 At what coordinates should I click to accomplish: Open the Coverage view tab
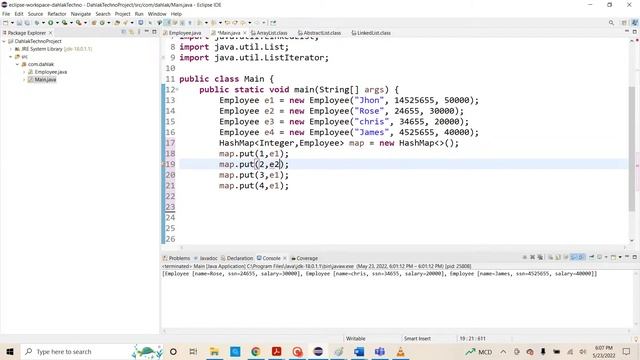[x=304, y=258]
